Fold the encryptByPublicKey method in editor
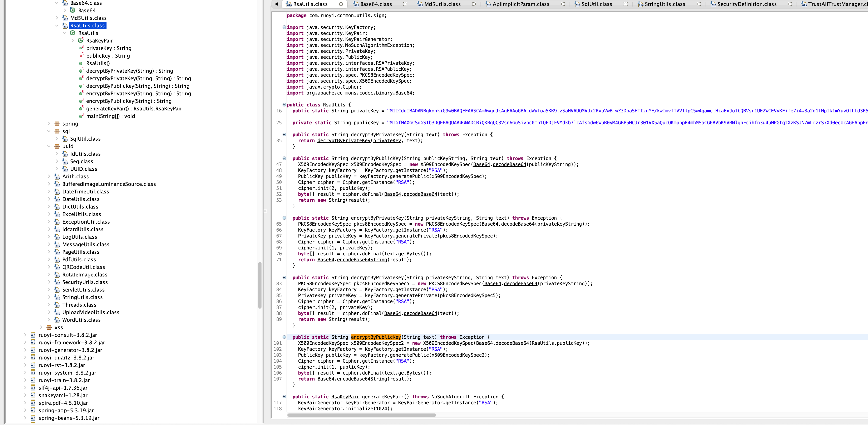Image resolution: width=868 pixels, height=425 pixels. click(x=284, y=337)
